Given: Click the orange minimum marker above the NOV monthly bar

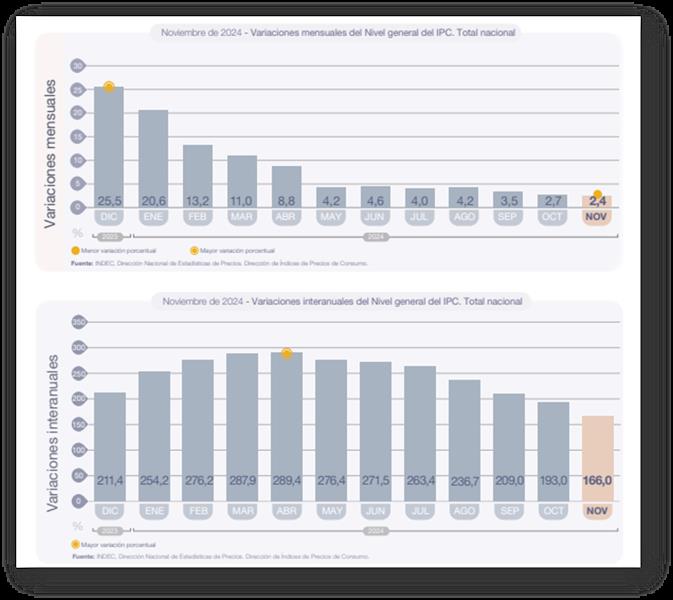Looking at the screenshot, I should 598,195.
